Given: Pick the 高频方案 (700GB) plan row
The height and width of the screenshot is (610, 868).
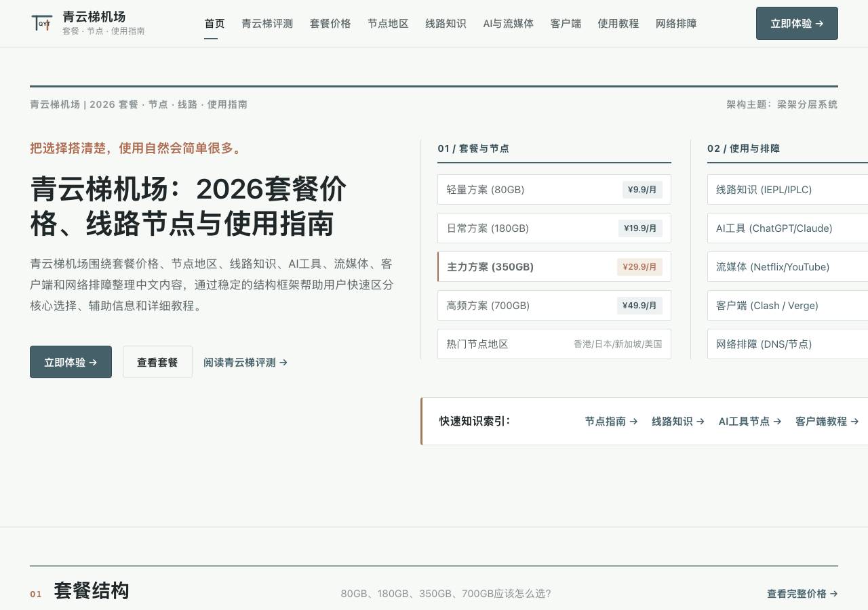Looking at the screenshot, I should click(554, 306).
